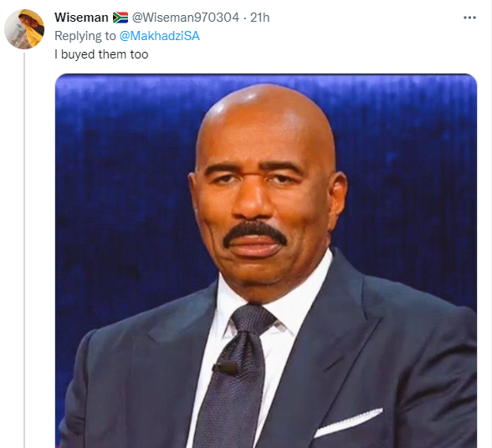Open the tweet via the 21h timestamp
The width and height of the screenshot is (492, 448).
[x=259, y=18]
